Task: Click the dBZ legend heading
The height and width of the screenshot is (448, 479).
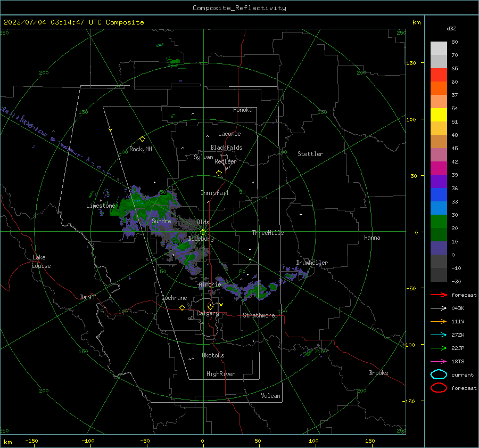Action: coord(451,28)
